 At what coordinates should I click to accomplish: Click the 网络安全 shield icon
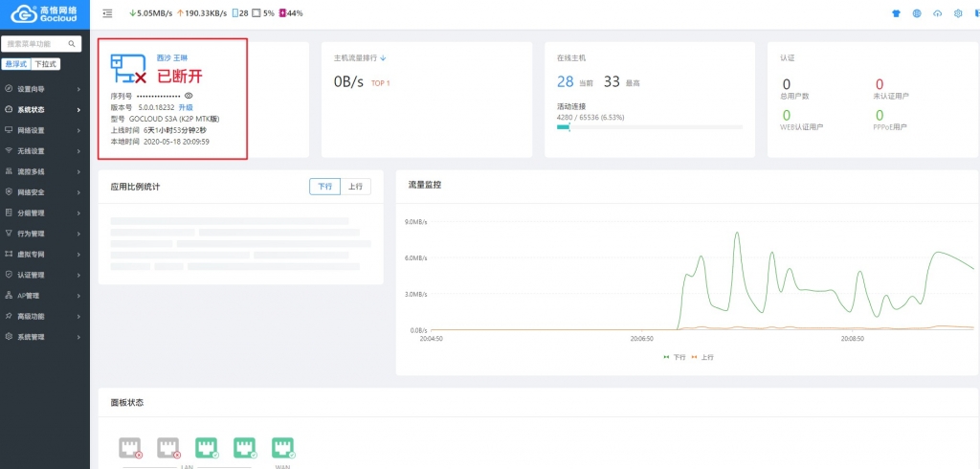click(8, 192)
